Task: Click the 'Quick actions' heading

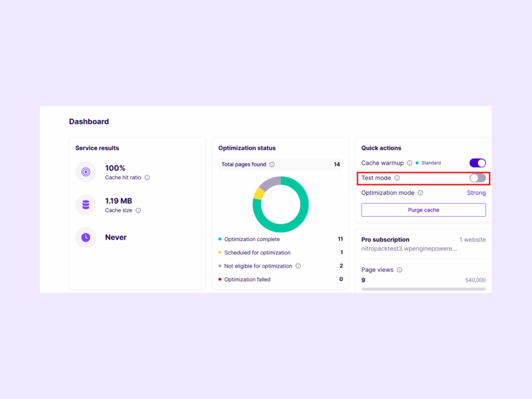Action: pyautogui.click(x=381, y=148)
